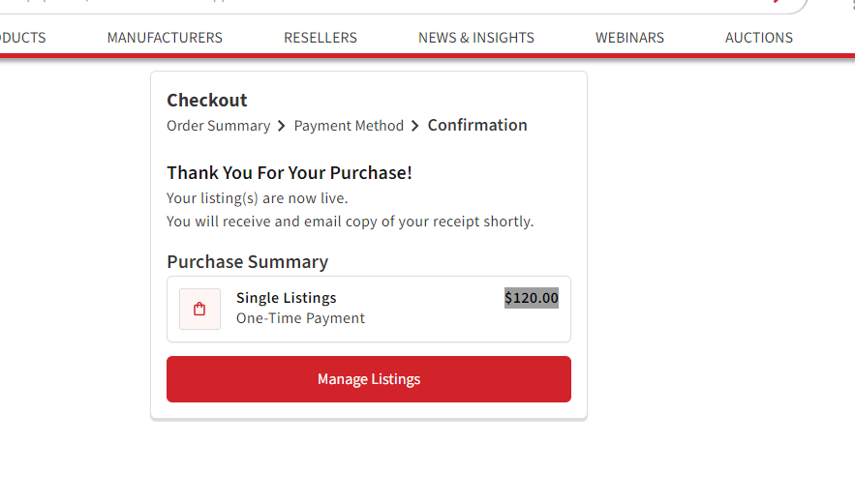This screenshot has height=504, width=855.
Task: Select the Webinars navigation item
Action: pos(629,38)
